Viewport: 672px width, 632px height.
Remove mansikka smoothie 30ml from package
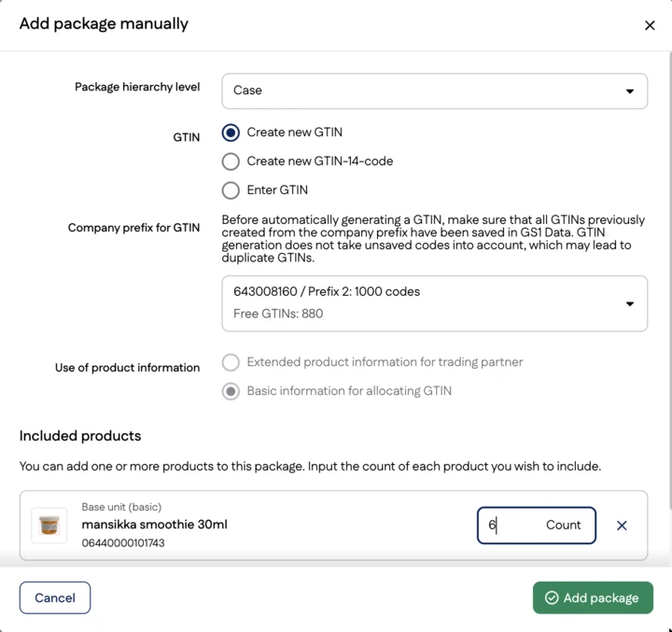pos(622,526)
